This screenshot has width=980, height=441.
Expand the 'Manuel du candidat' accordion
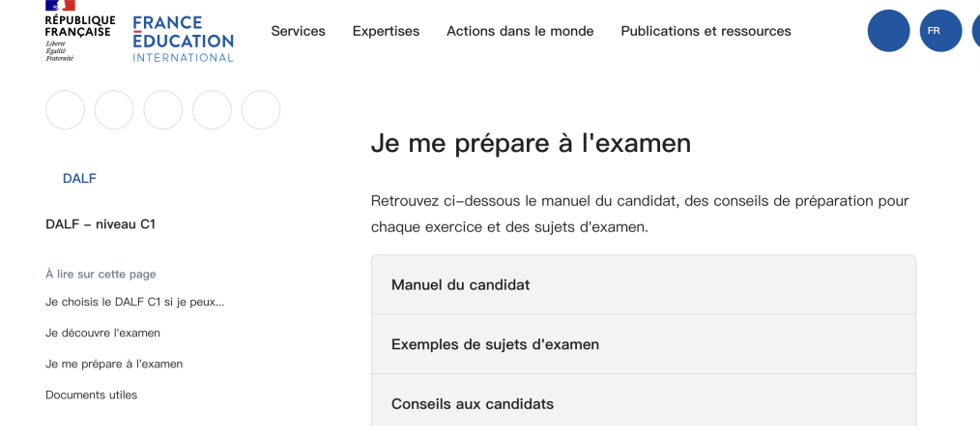point(643,285)
